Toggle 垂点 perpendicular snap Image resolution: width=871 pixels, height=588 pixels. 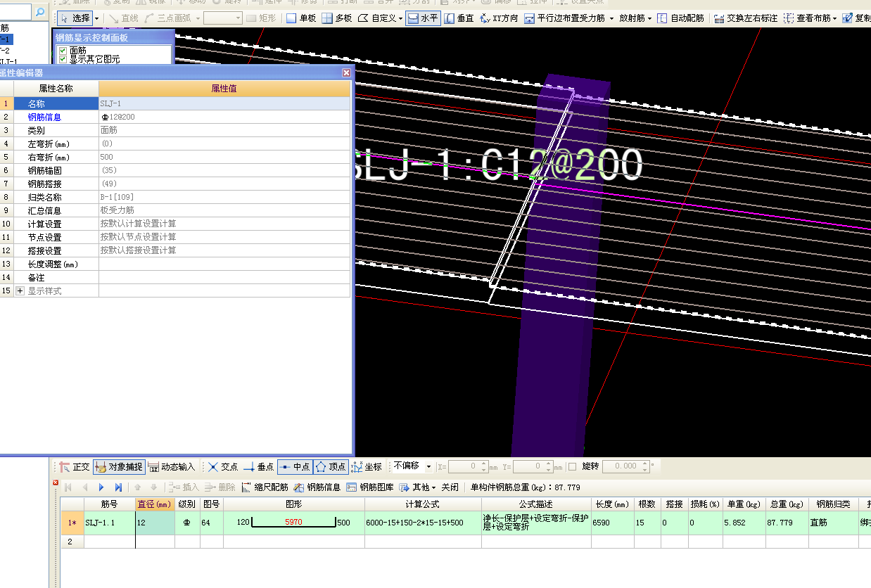tap(258, 466)
